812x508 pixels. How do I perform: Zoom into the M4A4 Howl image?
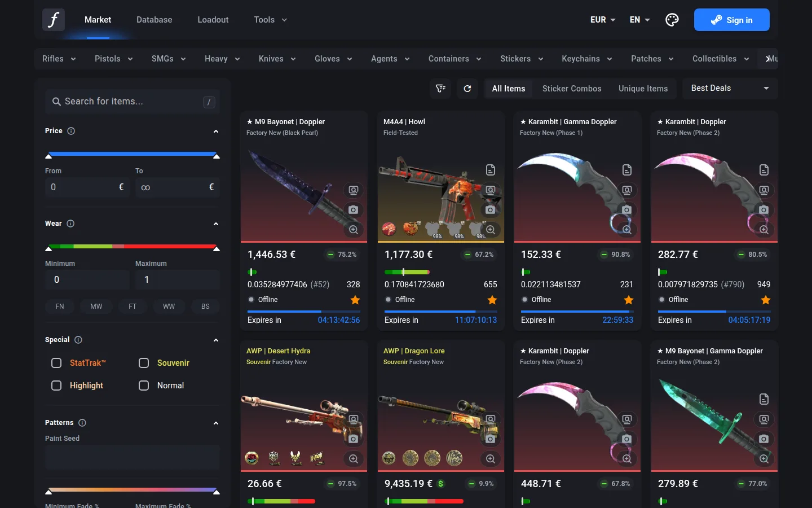(491, 230)
